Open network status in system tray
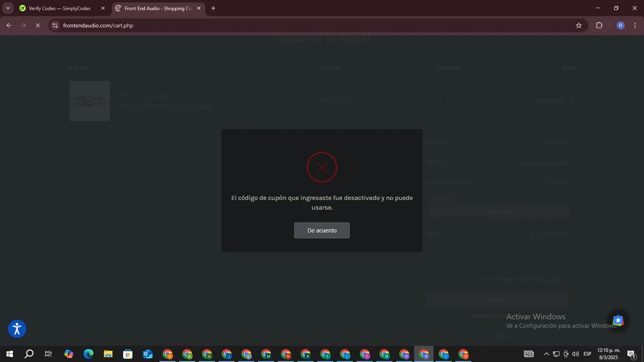 coord(556,354)
